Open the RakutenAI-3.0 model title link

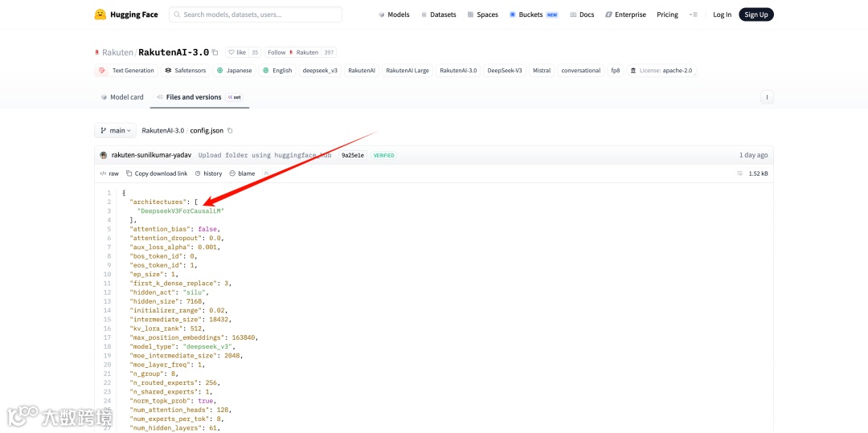pos(174,52)
